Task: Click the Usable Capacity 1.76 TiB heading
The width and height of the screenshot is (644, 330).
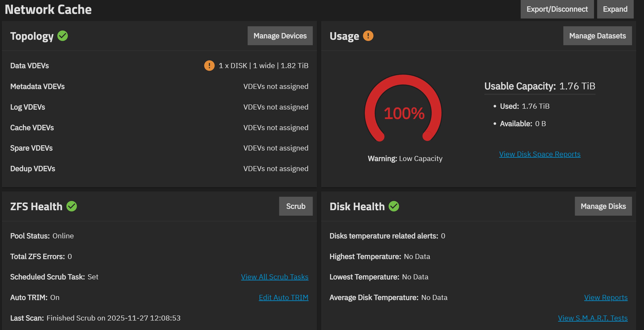Action: pyautogui.click(x=539, y=86)
